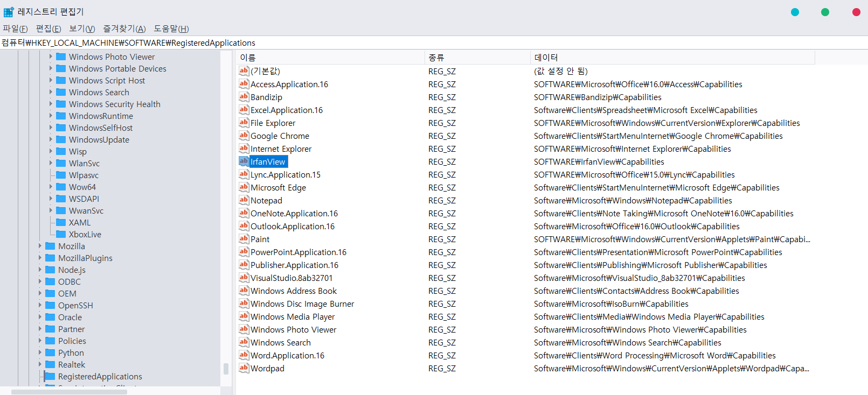Expand the Realtek tree node
This screenshot has width=868, height=395.
click(x=40, y=364)
